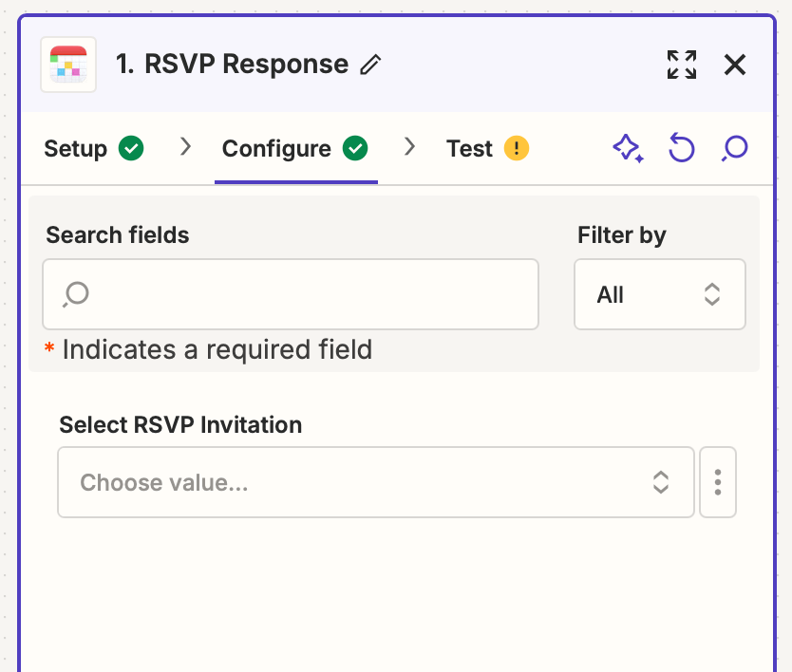
Task: Open the Filter by All dropdown
Action: [660, 294]
